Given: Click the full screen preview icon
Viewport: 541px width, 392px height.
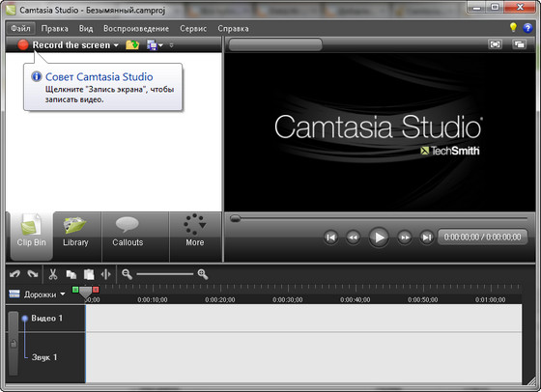Looking at the screenshot, I should 495,44.
